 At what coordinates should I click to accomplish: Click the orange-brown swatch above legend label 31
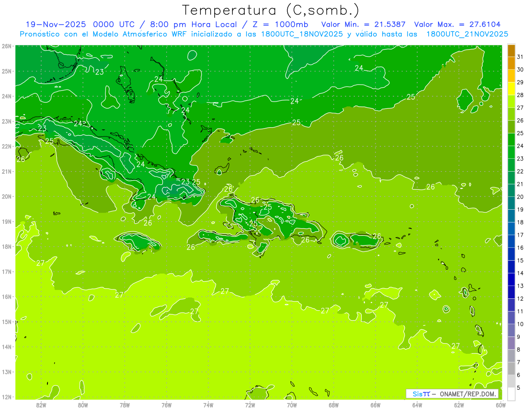[x=511, y=51]
